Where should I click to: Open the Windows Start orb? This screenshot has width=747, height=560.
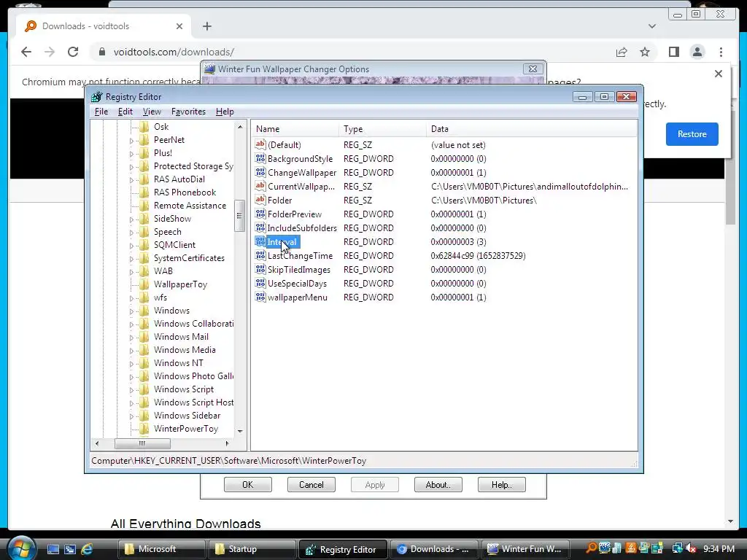pos(21,548)
